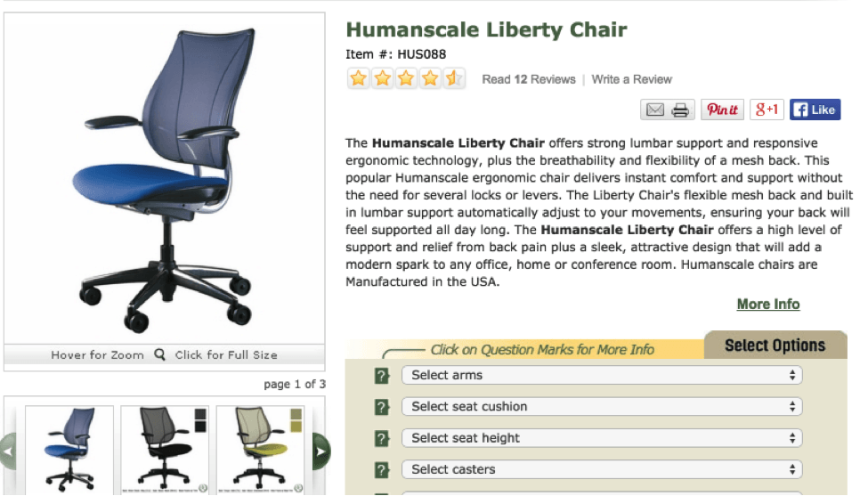Click the question mark beside Select casters

(382, 470)
